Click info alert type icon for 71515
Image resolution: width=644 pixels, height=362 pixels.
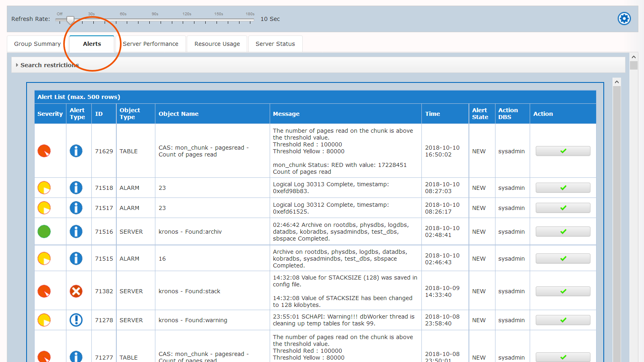pyautogui.click(x=76, y=258)
